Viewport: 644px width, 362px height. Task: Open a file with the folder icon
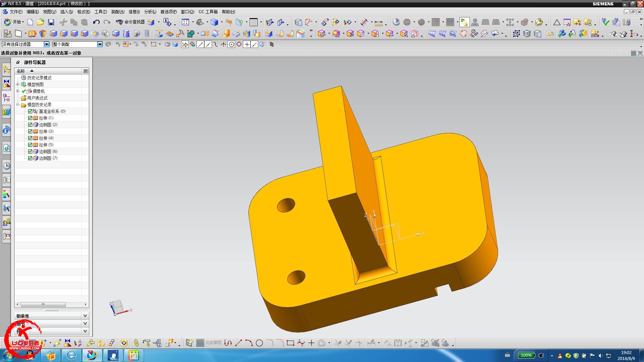pyautogui.click(x=41, y=22)
